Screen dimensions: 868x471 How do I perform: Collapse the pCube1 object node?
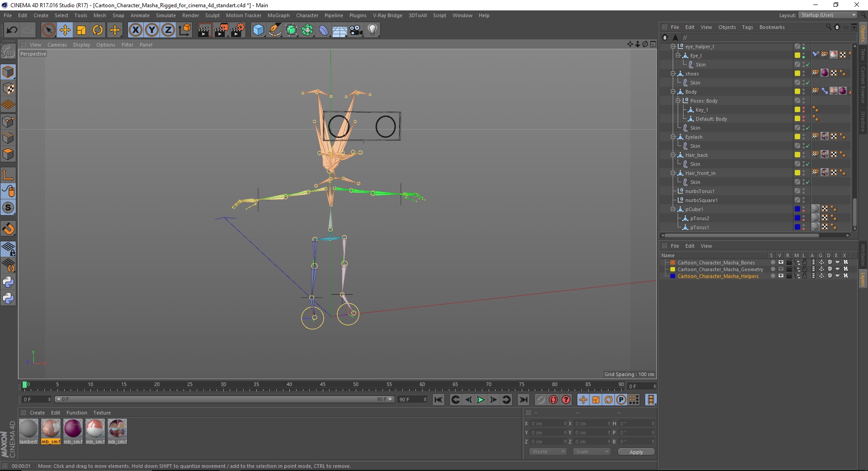pyautogui.click(x=673, y=209)
